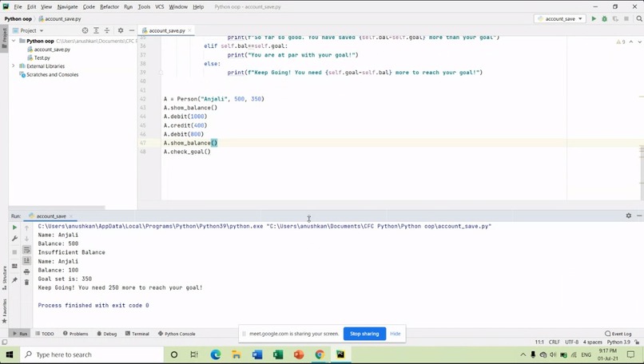Open Event Log in status bar

tap(618, 334)
